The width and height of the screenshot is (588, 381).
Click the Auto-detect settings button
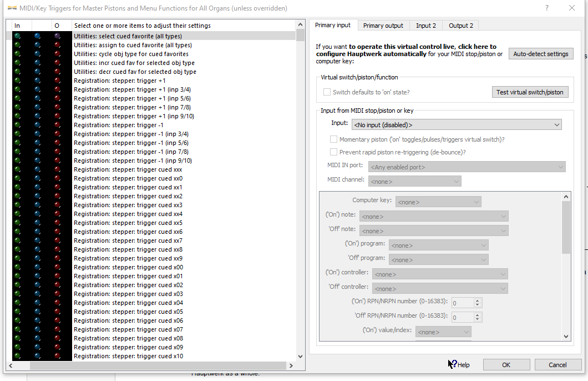pos(540,54)
